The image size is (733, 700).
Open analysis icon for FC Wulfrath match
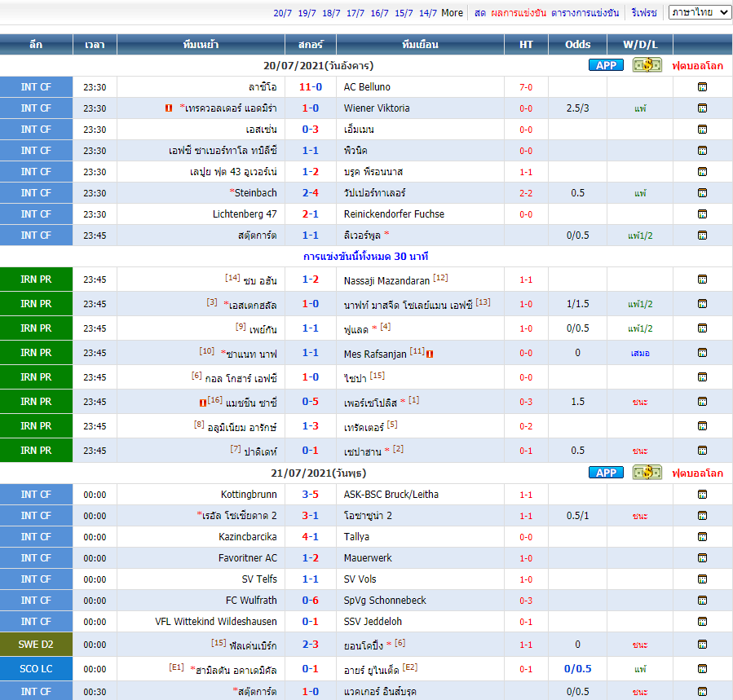702,601
